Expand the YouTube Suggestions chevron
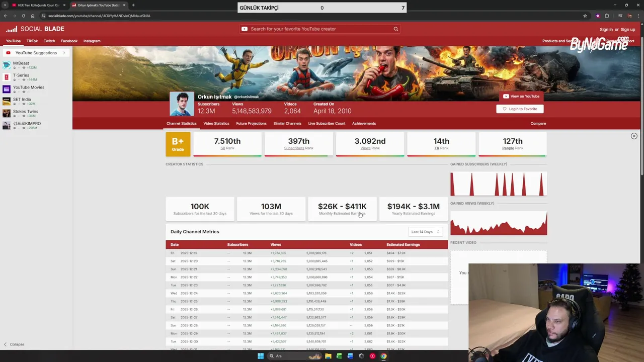644x362 pixels. tap(64, 53)
